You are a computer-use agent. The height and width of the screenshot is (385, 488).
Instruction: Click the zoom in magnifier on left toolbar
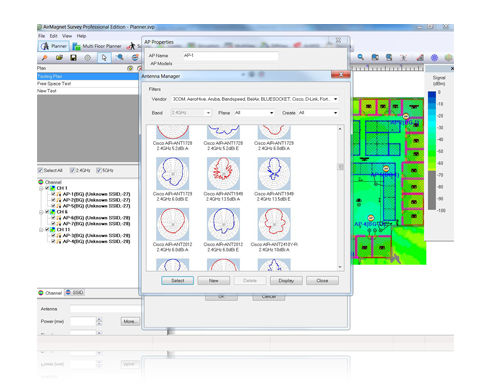(x=119, y=58)
